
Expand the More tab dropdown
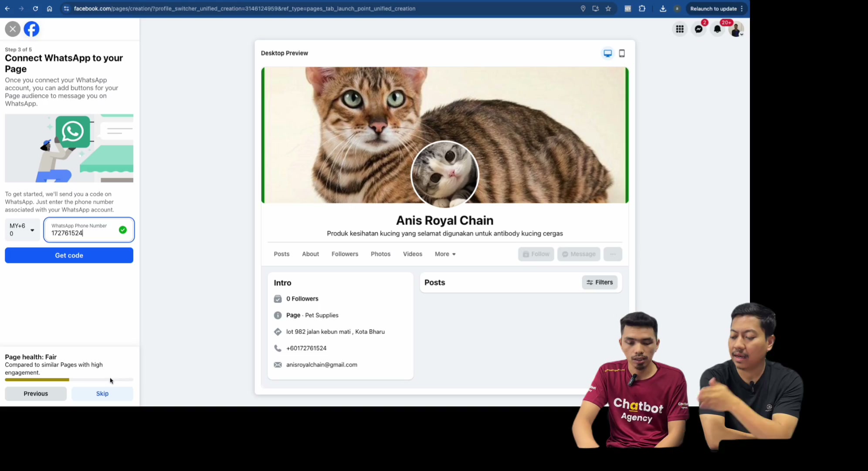click(445, 254)
